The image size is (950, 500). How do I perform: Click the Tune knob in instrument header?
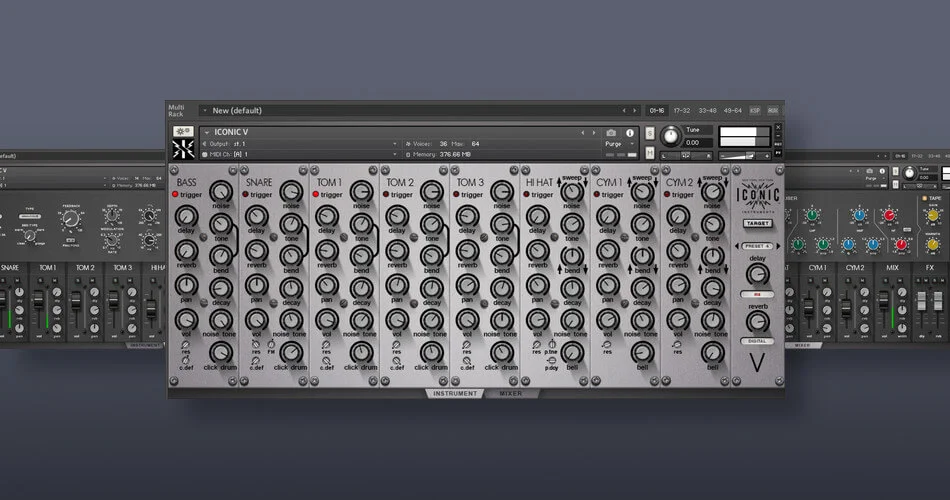click(671, 136)
